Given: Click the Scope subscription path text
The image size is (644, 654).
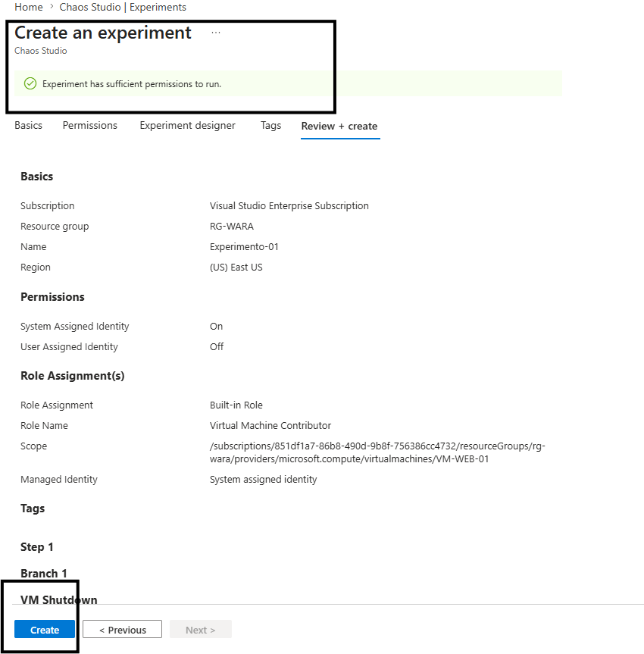Looking at the screenshot, I should coord(377,452).
